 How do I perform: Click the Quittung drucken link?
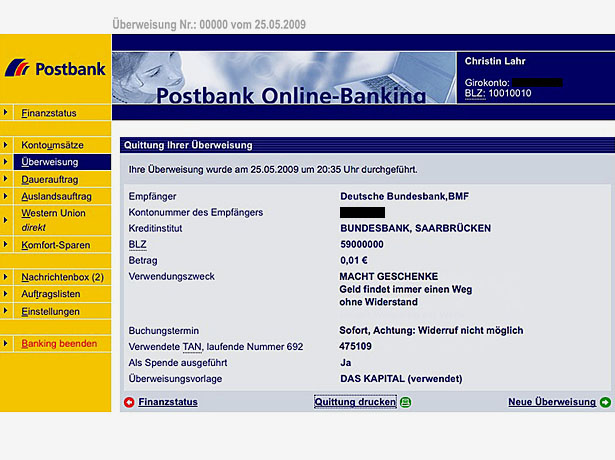[355, 402]
